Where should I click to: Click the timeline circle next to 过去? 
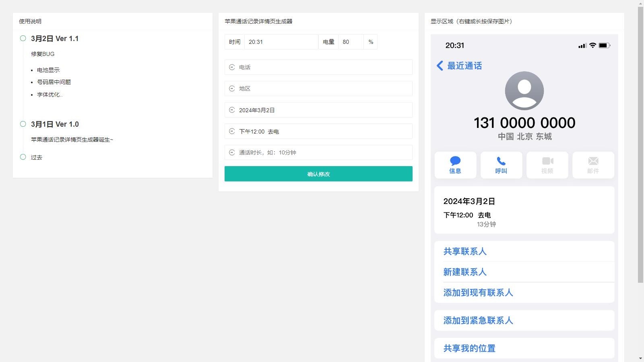(x=23, y=157)
